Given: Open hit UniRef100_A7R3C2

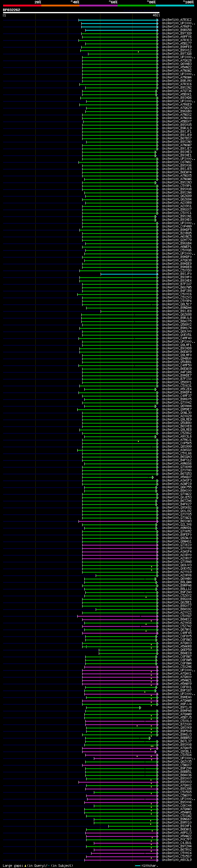Looking at the screenshot, I should pos(177,20).
